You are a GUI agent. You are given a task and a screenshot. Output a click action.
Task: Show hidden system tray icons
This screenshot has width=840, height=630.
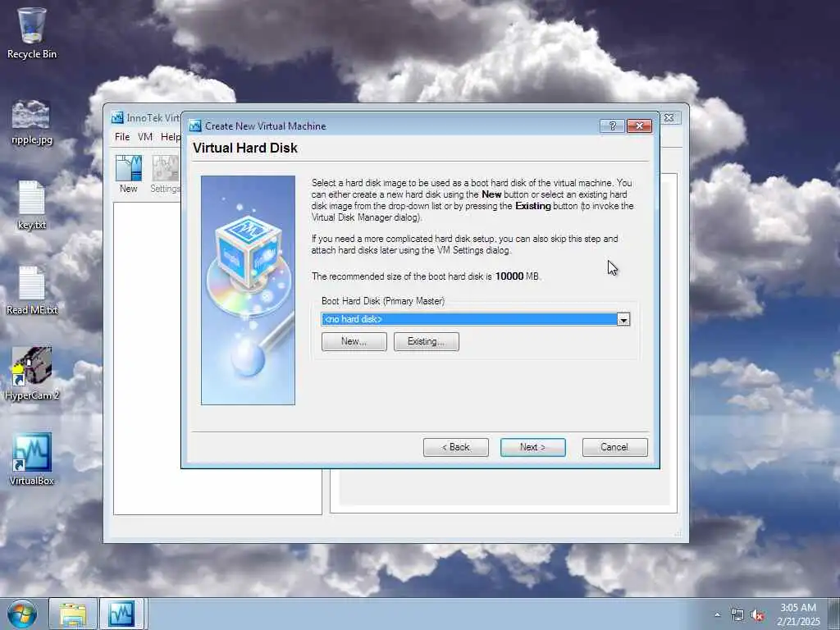717,614
